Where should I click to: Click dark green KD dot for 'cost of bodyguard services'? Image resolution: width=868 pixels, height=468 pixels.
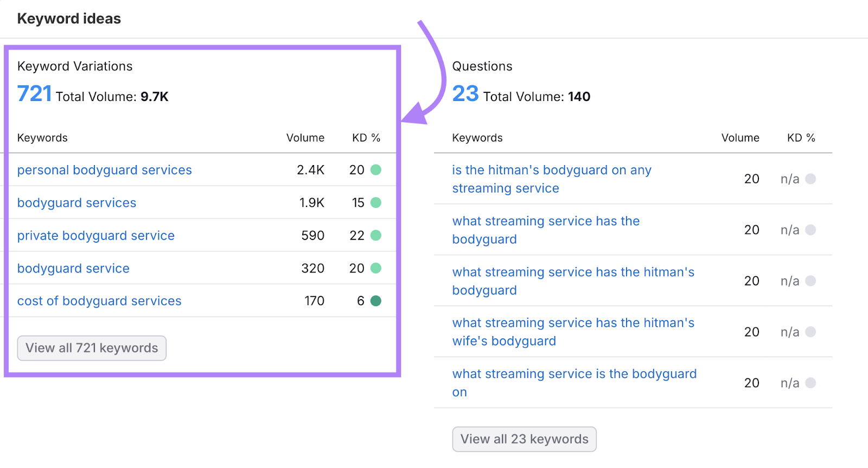coord(375,301)
